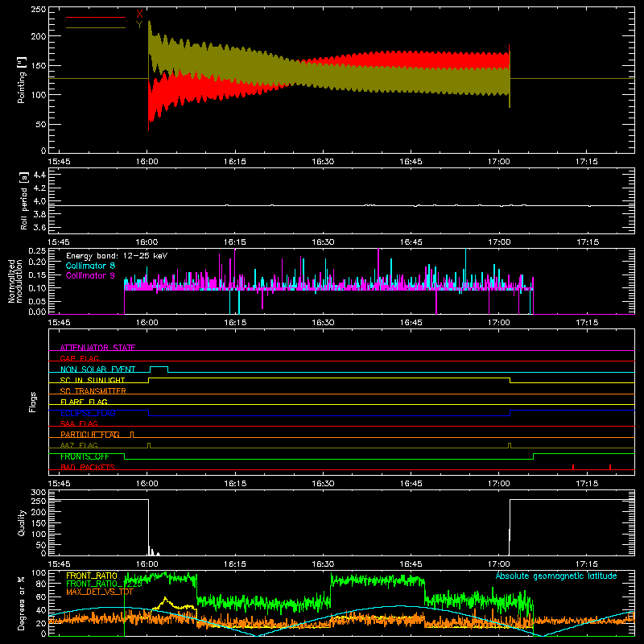This screenshot has width=644, height=644.
Task: Click the 250 tick on Pointing axis
Action: click(38, 10)
